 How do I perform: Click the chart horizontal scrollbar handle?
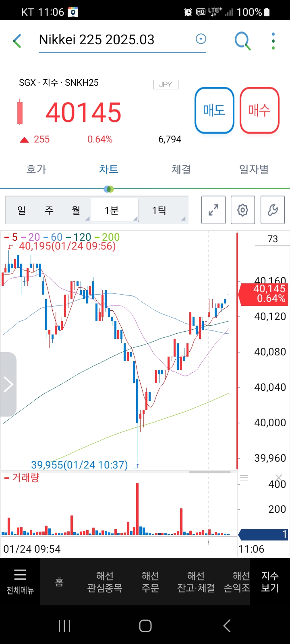coord(209,472)
